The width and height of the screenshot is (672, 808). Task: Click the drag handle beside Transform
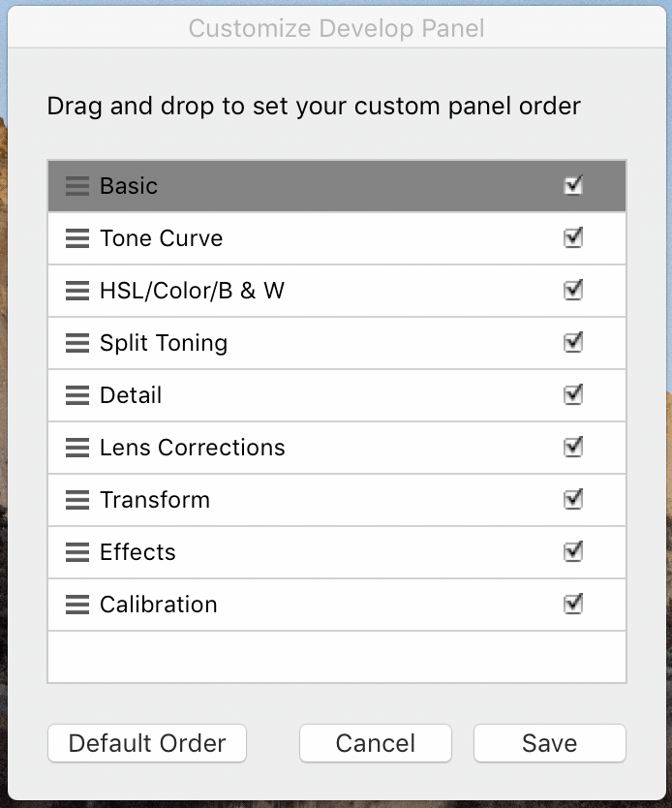pyautogui.click(x=77, y=500)
